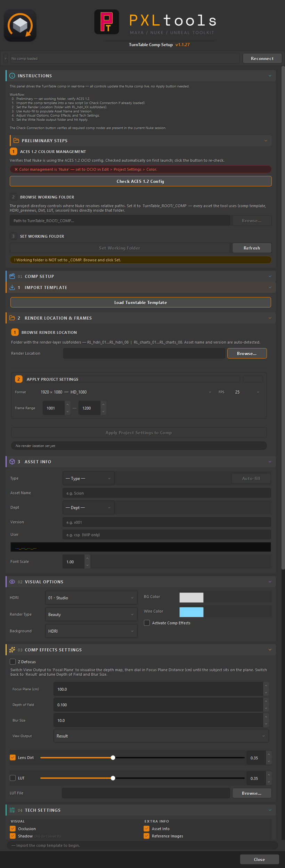This screenshot has height=868, width=285.
Task: Enable Activate Comp Effects checkbox
Action: (147, 623)
